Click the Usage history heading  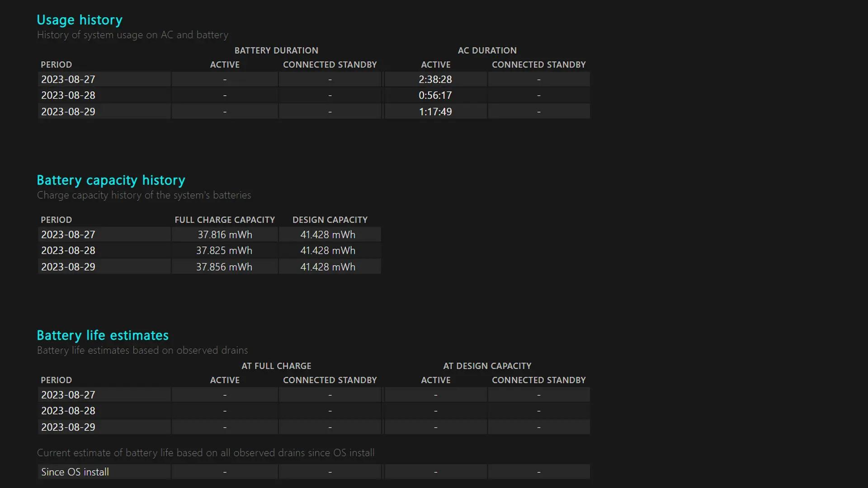coord(80,20)
